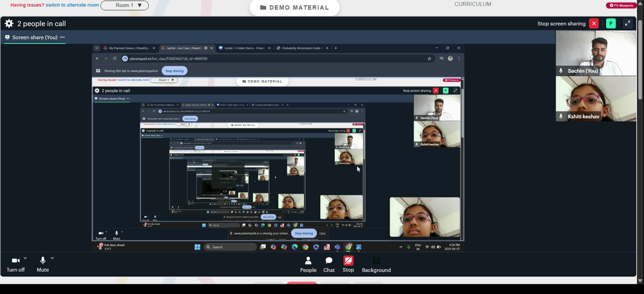This screenshot has height=294, width=644.
Task: Open the outer Room 1 dropdown at page top
Action: tap(124, 5)
